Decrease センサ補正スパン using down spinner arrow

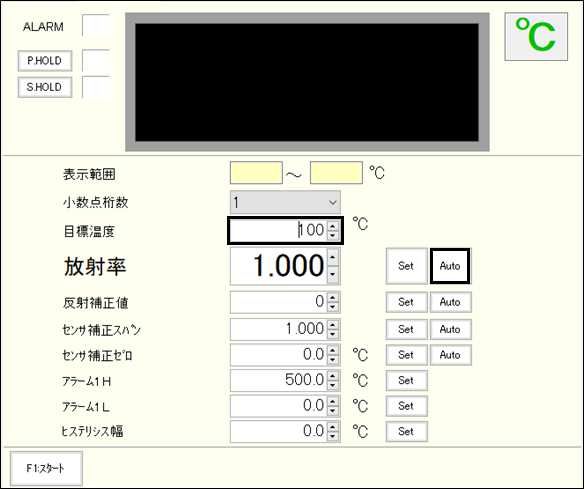(x=332, y=334)
